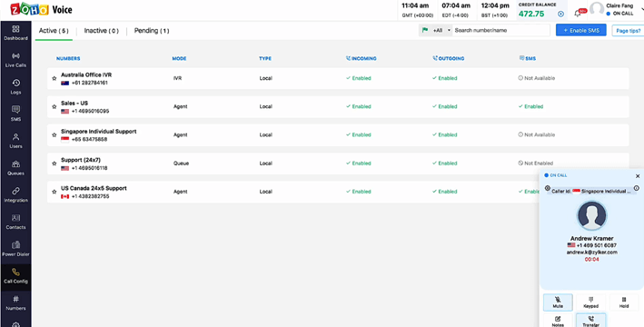The image size is (644, 327).
Task: Click the INCOMING column header
Action: [x=362, y=58]
